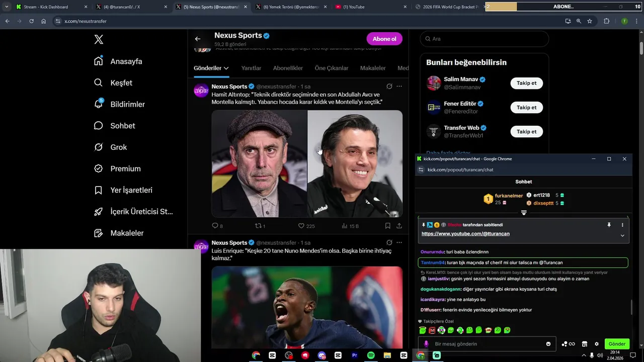Image resolution: width=644 pixels, height=362 pixels.
Task: Open Spotify from the taskbar
Action: 371,355
